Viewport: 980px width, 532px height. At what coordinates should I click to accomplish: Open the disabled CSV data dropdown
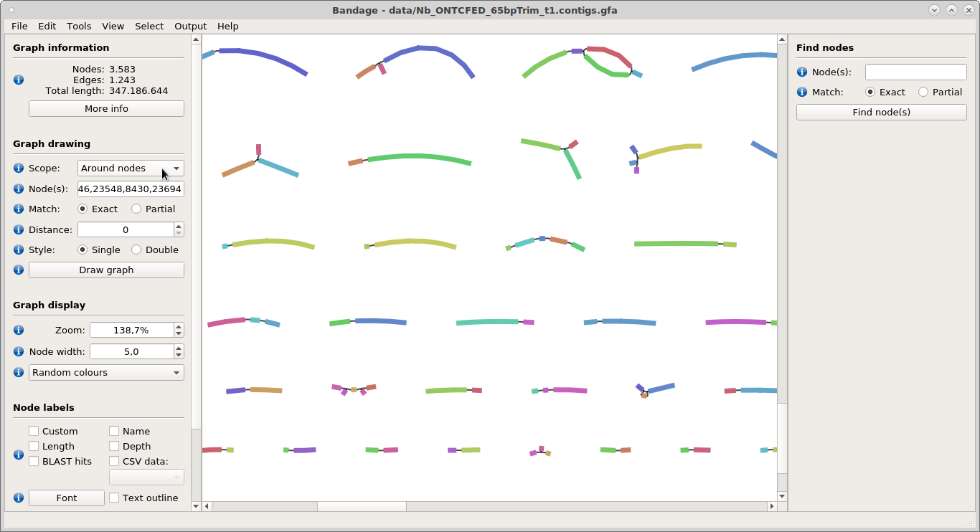point(146,477)
